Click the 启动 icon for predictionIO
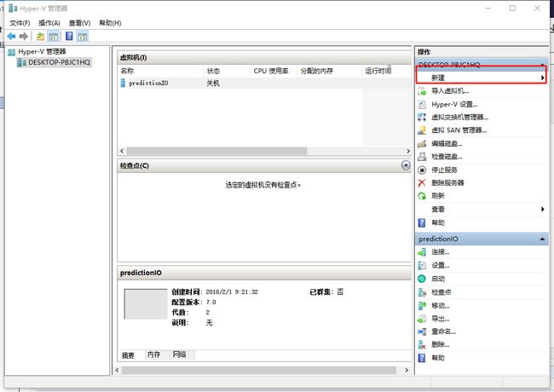 [422, 279]
